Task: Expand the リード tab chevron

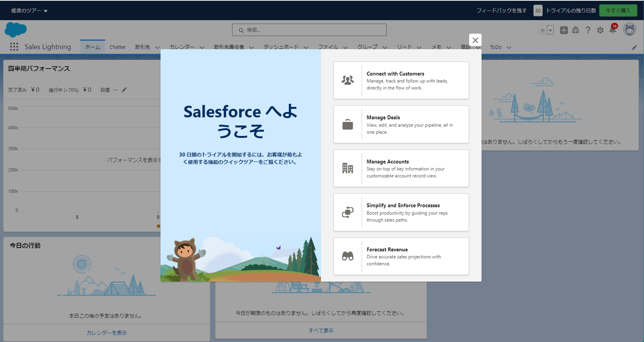Action: 419,47
